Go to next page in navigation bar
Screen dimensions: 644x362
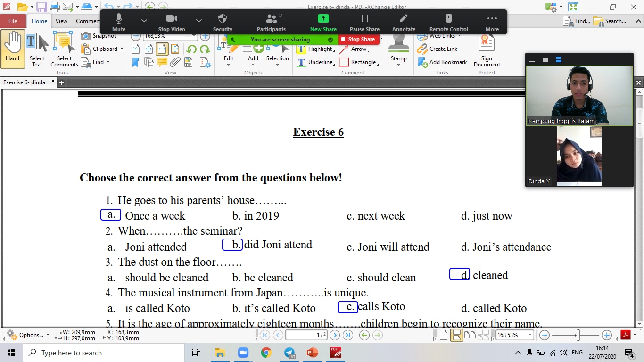click(x=335, y=335)
